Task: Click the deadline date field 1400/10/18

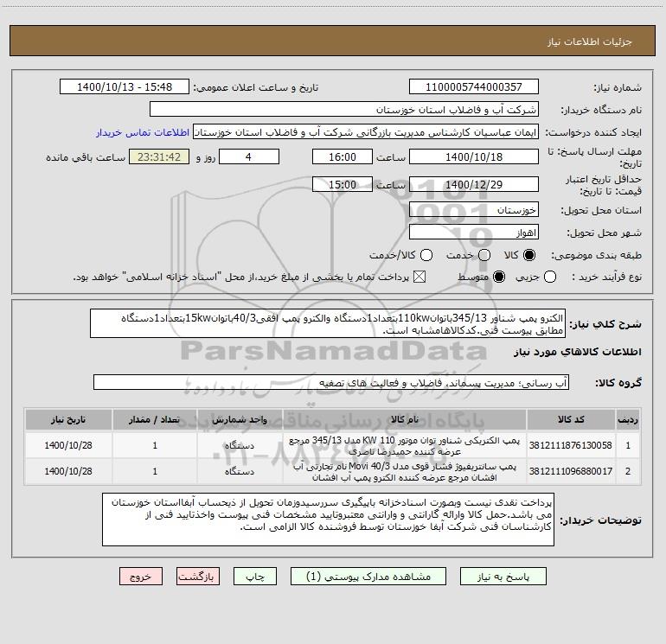Action: coord(474,156)
